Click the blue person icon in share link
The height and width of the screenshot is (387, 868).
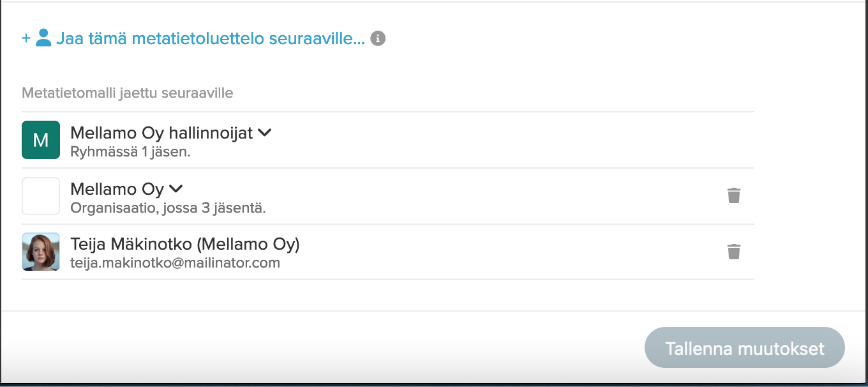[x=43, y=38]
